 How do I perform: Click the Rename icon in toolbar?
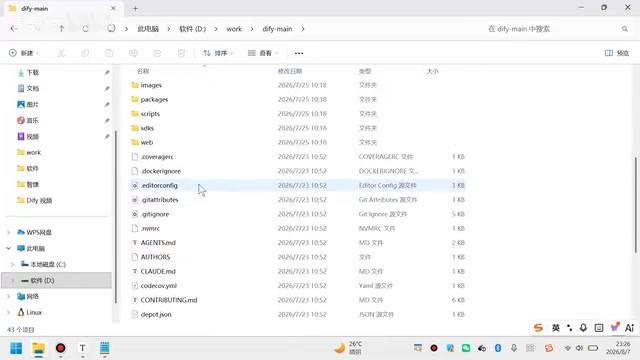point(133,53)
